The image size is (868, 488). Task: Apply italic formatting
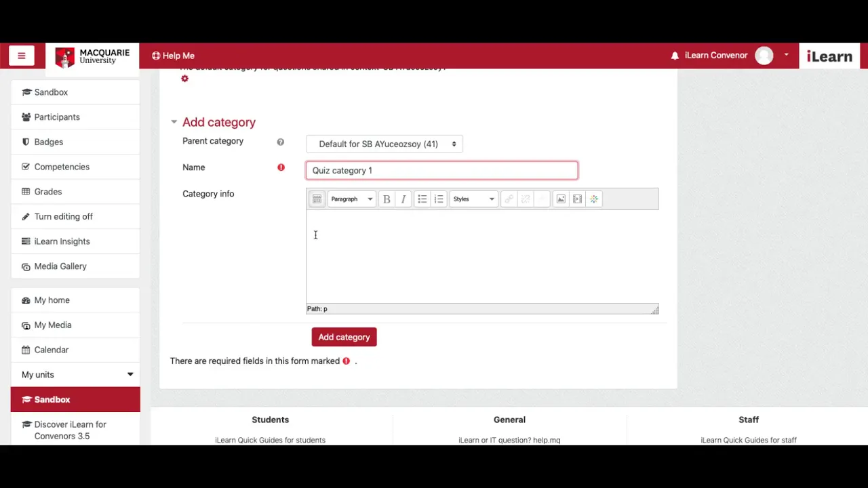[x=403, y=199]
